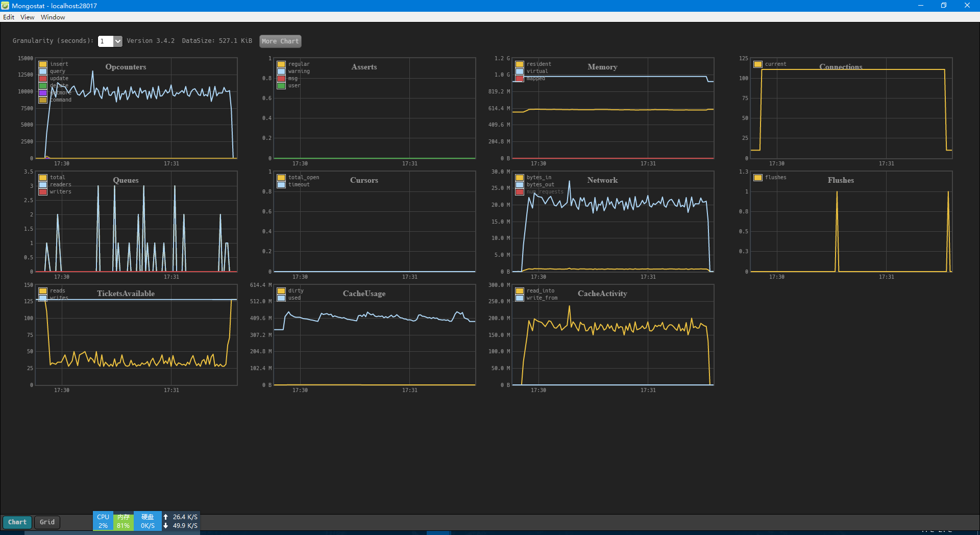Click the DataSize 527.1 KiB label
The image size is (980, 535).
pyautogui.click(x=217, y=41)
